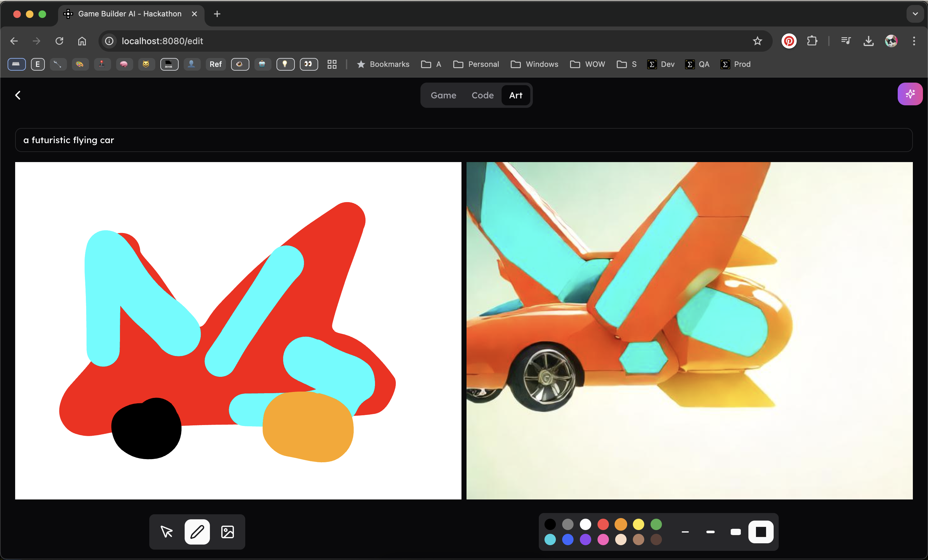Expand the tab search dropdown arrow
Viewport: 928px width, 560px height.
915,14
